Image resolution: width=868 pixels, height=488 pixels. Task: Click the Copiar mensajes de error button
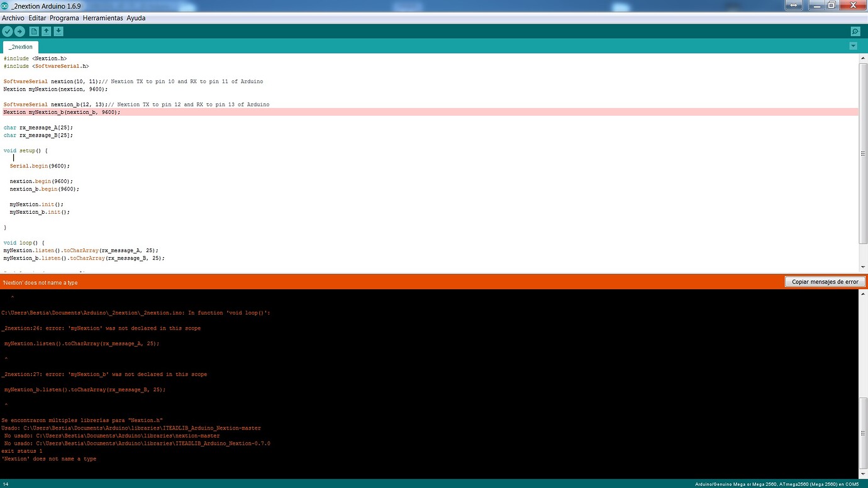coord(825,281)
